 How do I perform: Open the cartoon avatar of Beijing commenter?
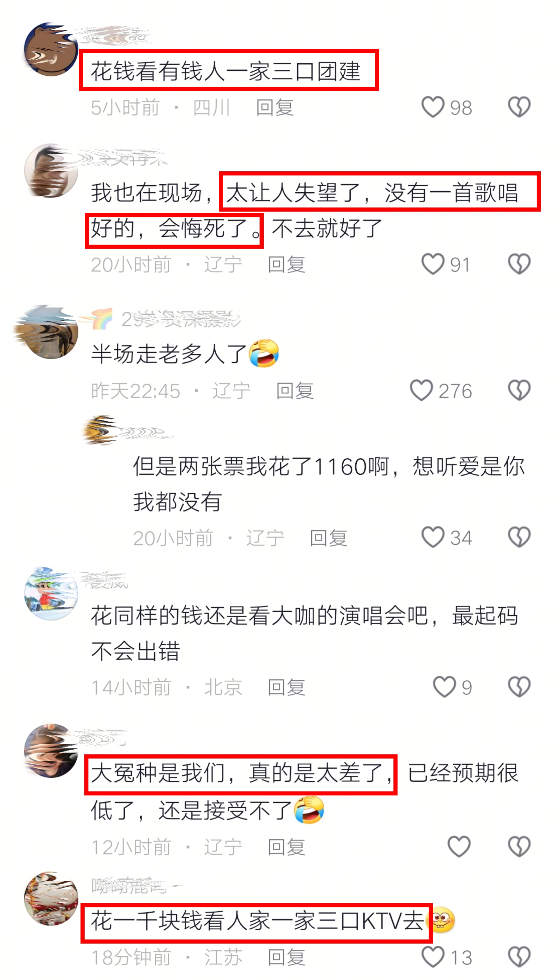(51, 593)
